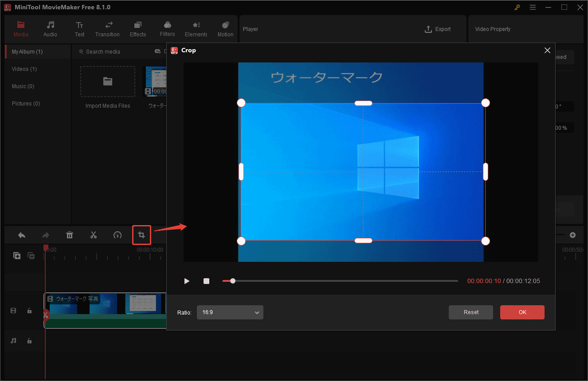Click the scissors split icon
Screen dimensions: 588x381
click(93, 235)
